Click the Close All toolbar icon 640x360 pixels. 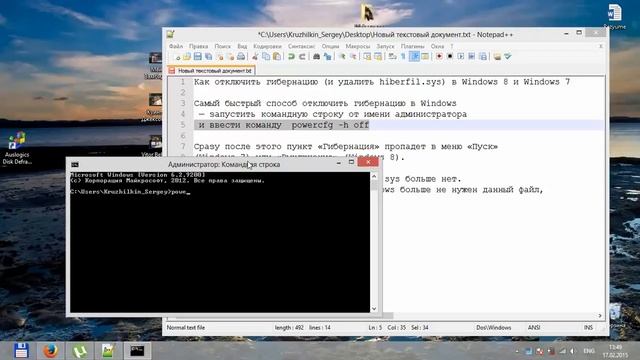230,57
